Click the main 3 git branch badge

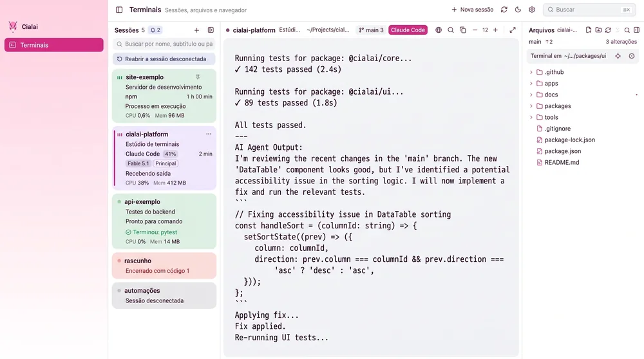click(371, 30)
